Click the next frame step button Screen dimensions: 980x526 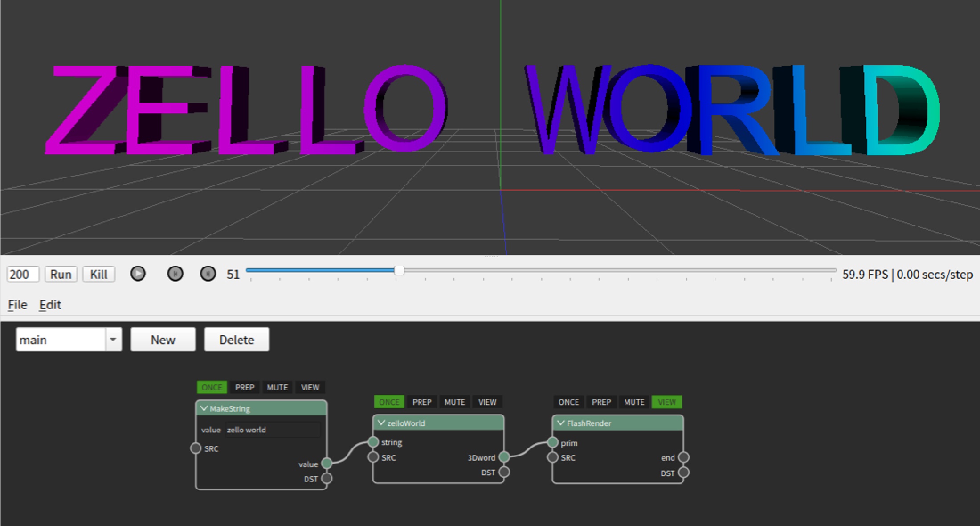pos(208,274)
